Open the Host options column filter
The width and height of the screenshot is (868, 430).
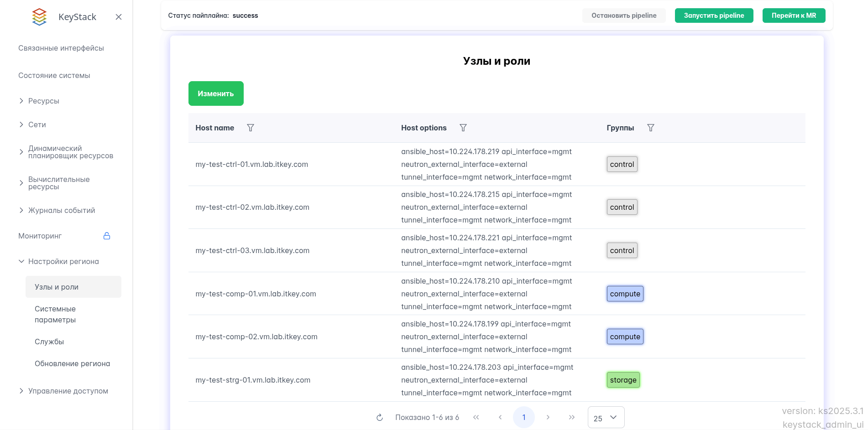pos(463,128)
